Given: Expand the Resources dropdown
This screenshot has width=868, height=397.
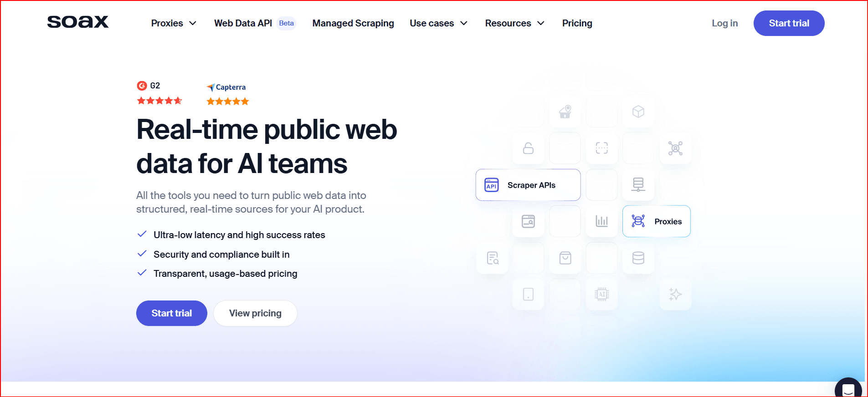Looking at the screenshot, I should click(x=514, y=23).
